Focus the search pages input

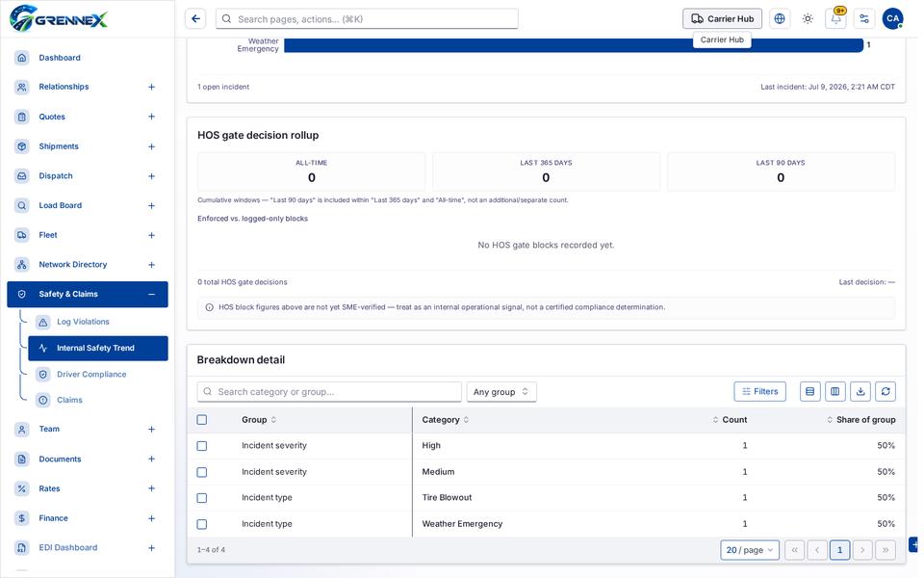click(x=367, y=19)
